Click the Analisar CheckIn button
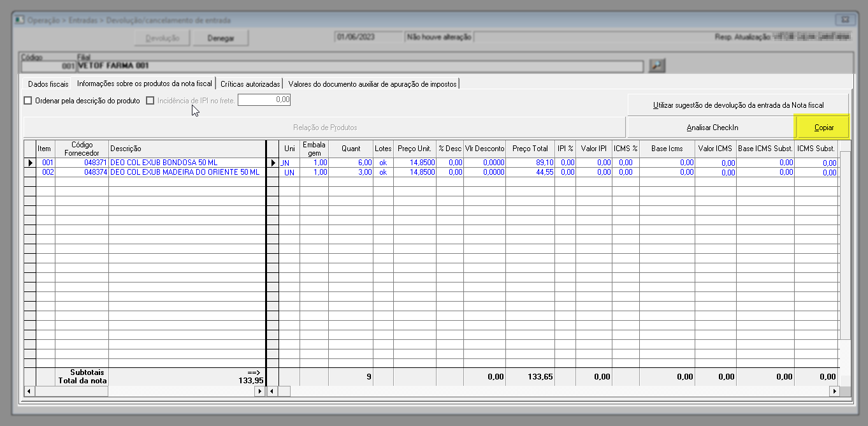The height and width of the screenshot is (426, 868). (712, 128)
